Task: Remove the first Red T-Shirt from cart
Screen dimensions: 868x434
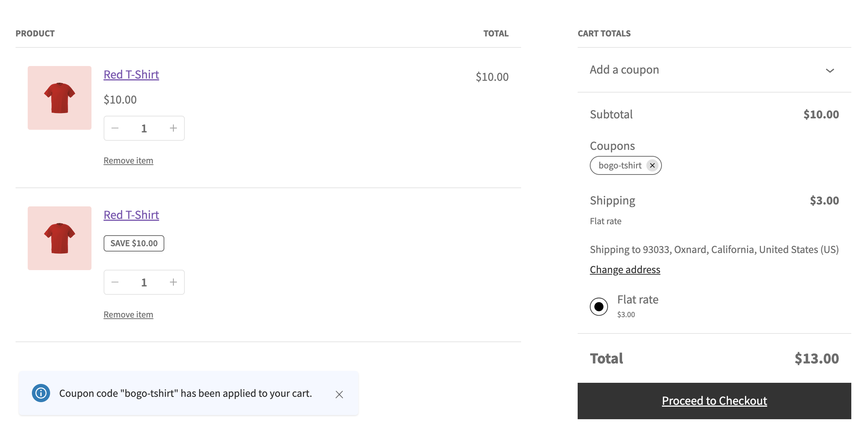Action: click(128, 160)
